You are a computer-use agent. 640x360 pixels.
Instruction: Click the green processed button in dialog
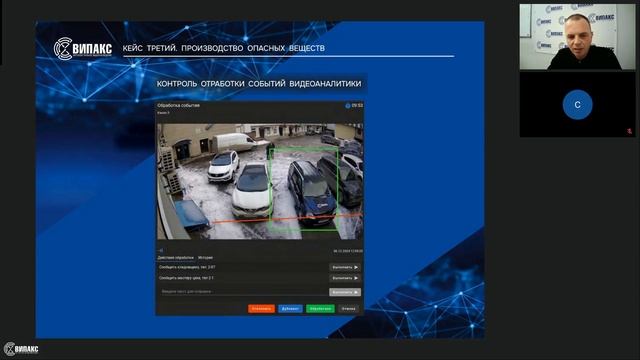(320, 309)
